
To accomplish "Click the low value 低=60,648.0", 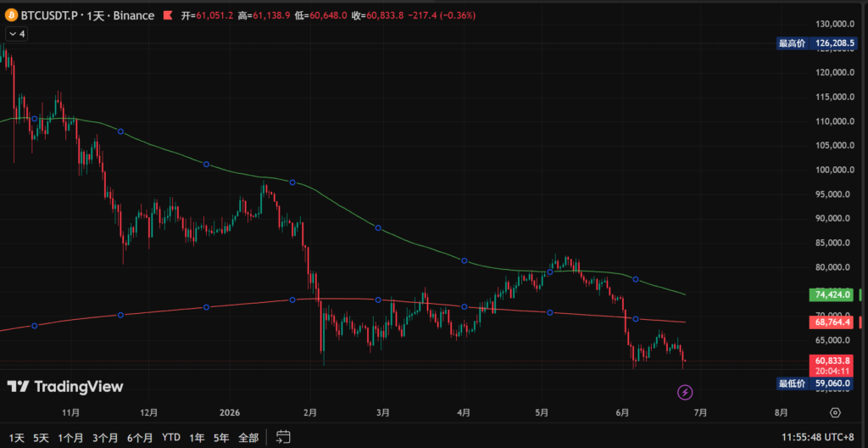I will click(x=321, y=15).
